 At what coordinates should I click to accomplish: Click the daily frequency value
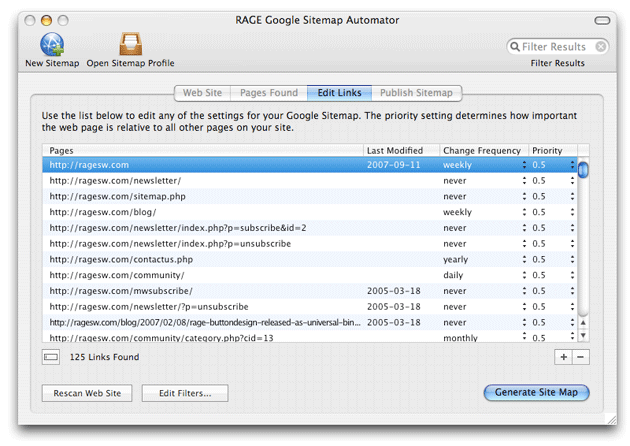coord(453,276)
